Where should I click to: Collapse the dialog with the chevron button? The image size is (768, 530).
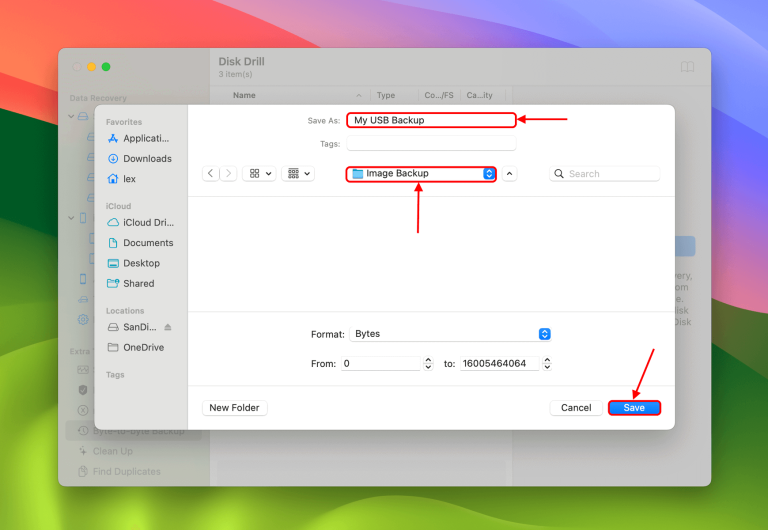pyautogui.click(x=509, y=174)
